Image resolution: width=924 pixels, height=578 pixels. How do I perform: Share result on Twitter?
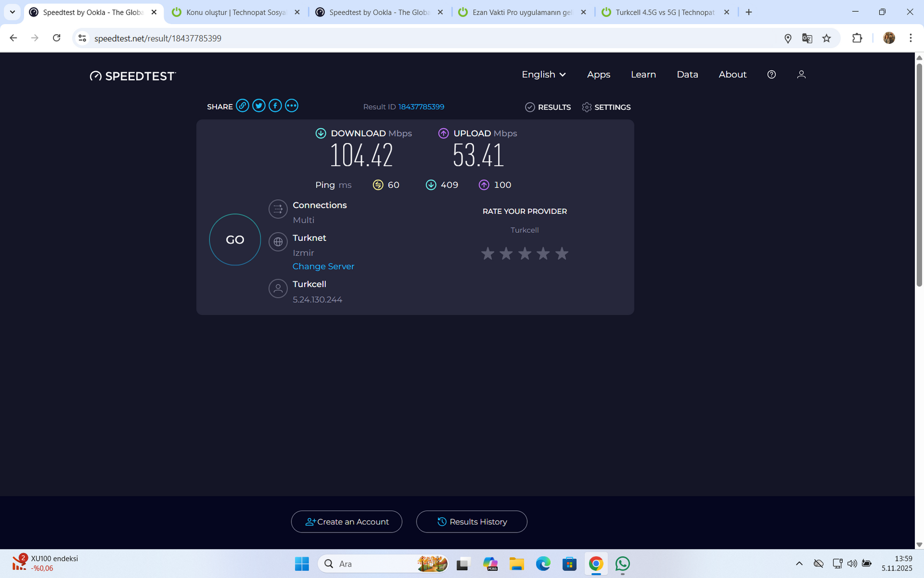coord(259,105)
